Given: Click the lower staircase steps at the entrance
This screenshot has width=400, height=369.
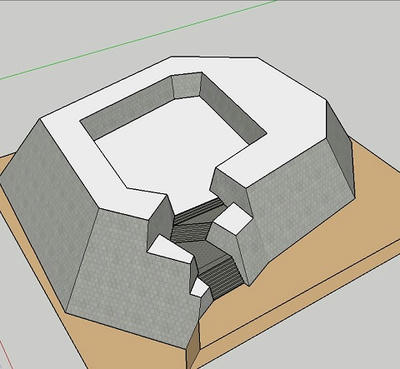Looking at the screenshot, I should (x=223, y=277).
